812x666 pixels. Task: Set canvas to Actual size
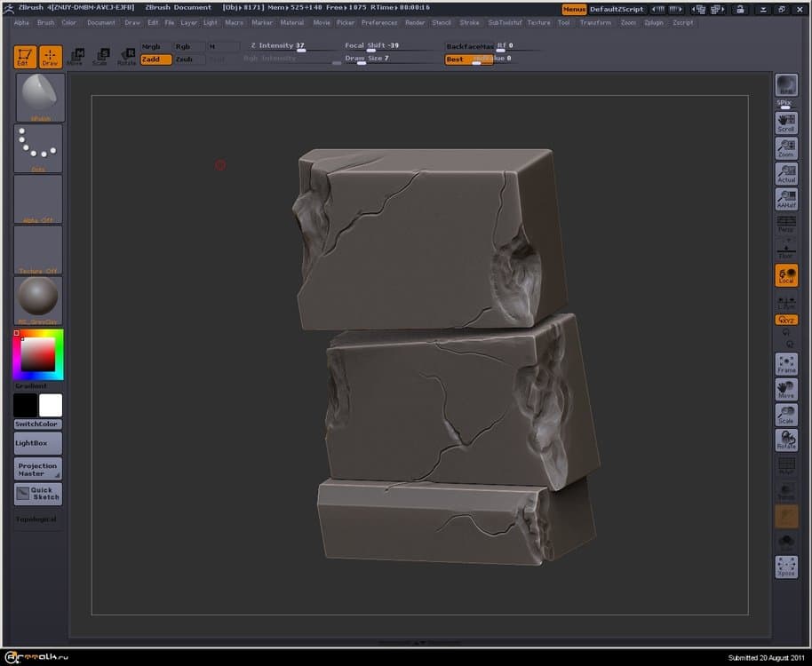click(x=785, y=174)
